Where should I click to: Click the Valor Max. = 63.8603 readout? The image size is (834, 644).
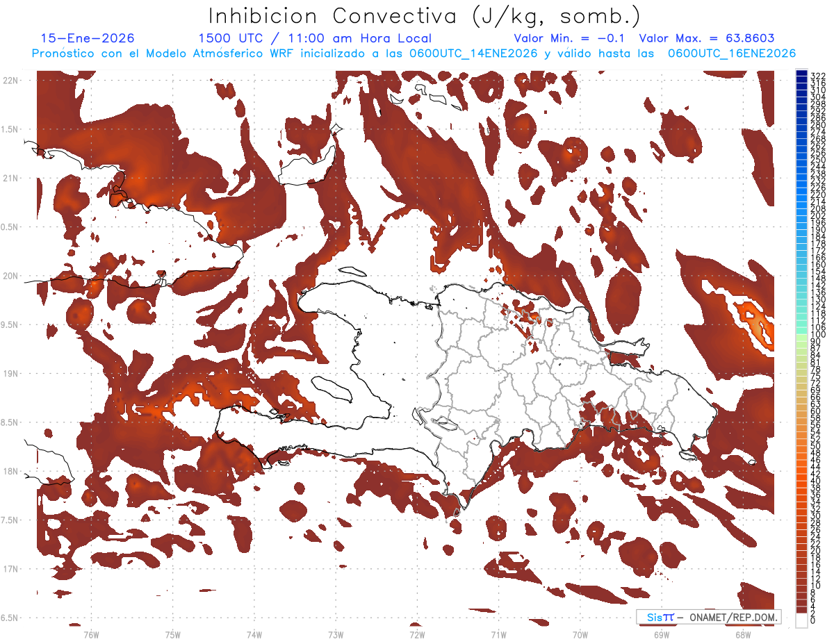707,38
